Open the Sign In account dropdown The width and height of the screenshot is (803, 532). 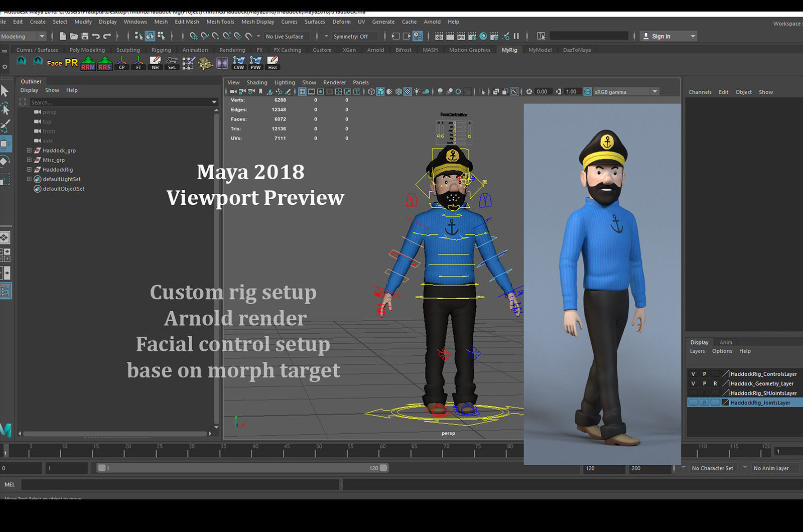click(x=669, y=36)
